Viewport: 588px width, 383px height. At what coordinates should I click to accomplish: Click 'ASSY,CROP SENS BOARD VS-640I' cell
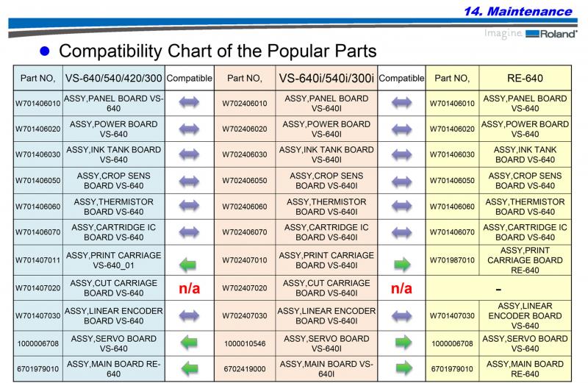click(326, 180)
